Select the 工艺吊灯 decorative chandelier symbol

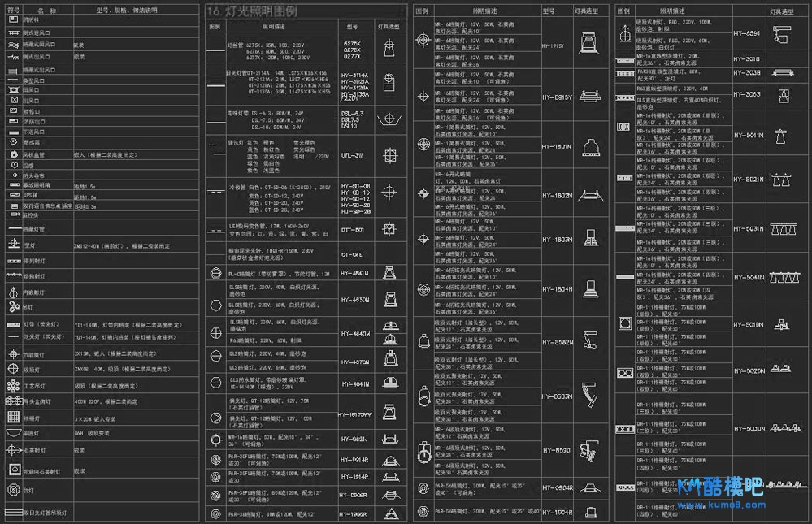point(14,386)
